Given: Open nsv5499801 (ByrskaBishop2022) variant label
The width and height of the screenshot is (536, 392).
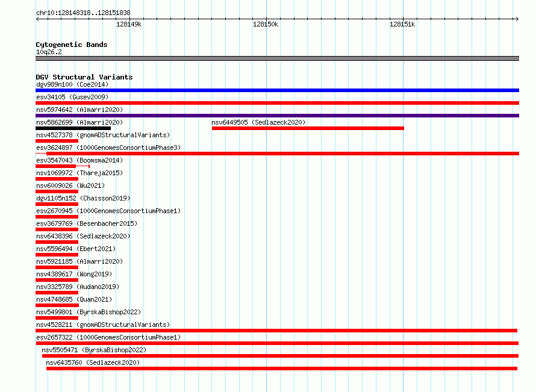Looking at the screenshot, I should point(89,312).
